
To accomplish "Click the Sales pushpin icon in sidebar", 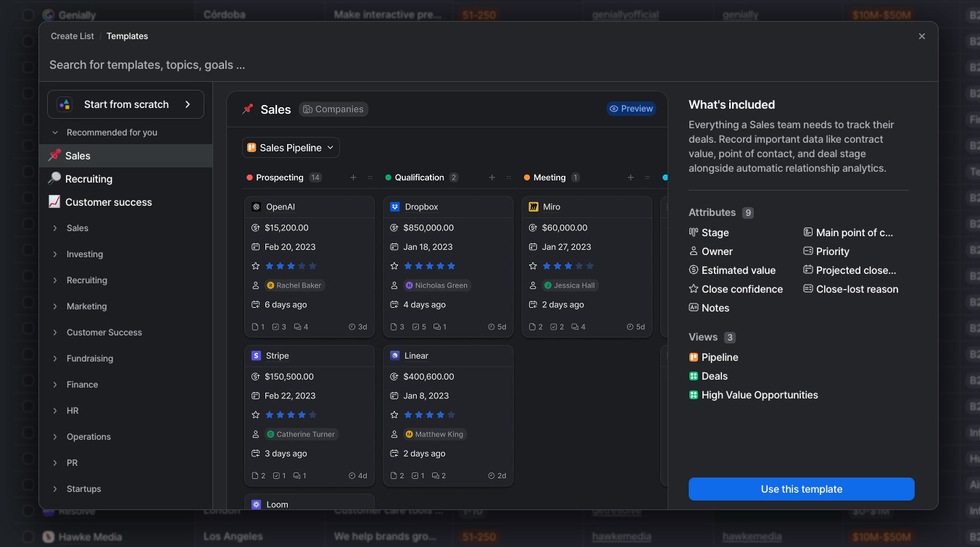I will tap(54, 156).
